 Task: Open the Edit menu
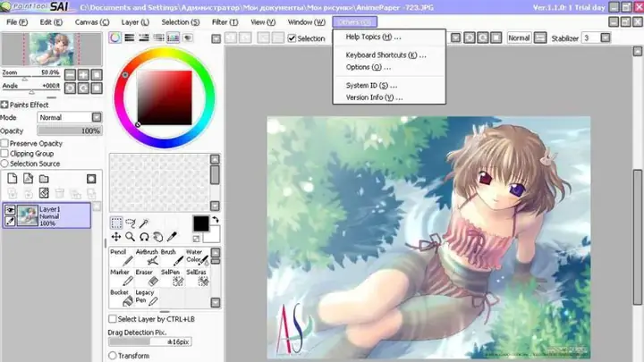(51, 22)
